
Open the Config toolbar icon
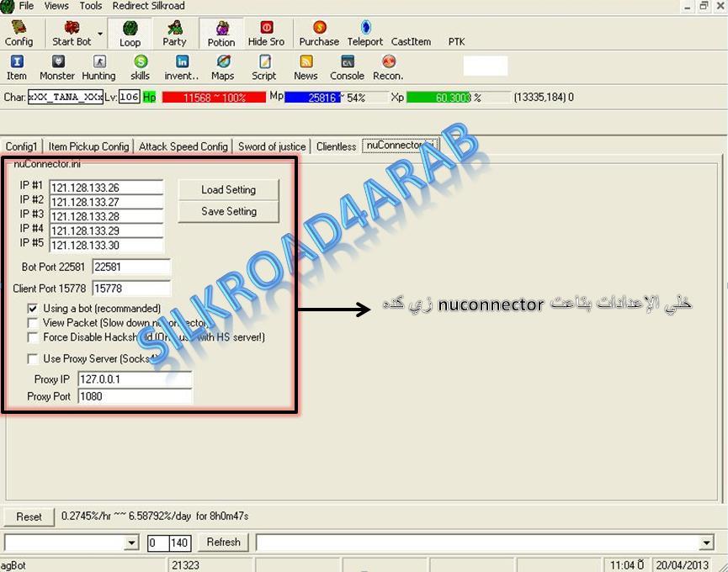point(19,33)
